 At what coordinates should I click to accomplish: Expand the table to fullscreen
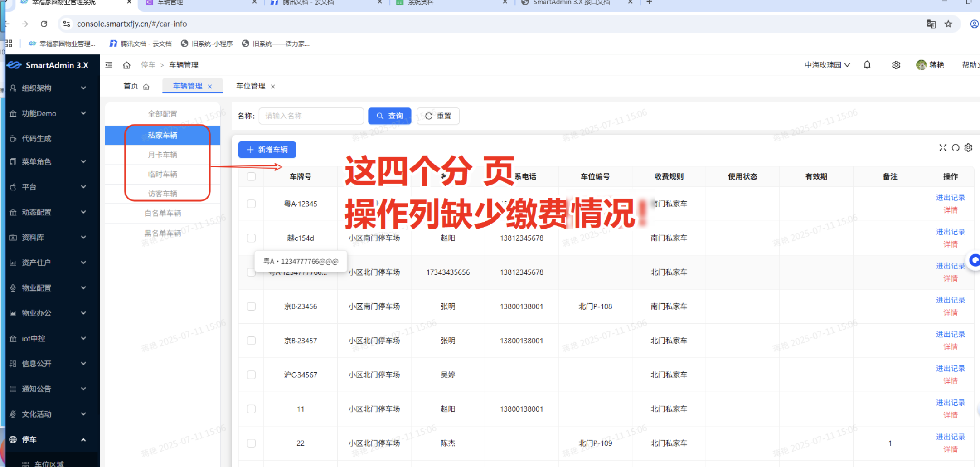point(943,147)
